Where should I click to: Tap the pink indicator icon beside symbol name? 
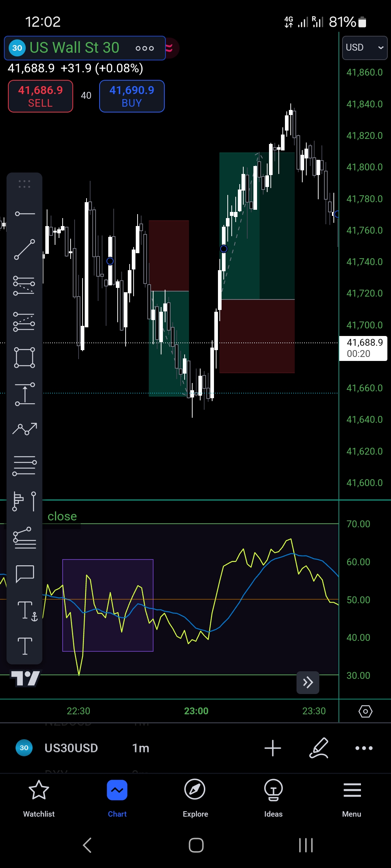point(169,48)
